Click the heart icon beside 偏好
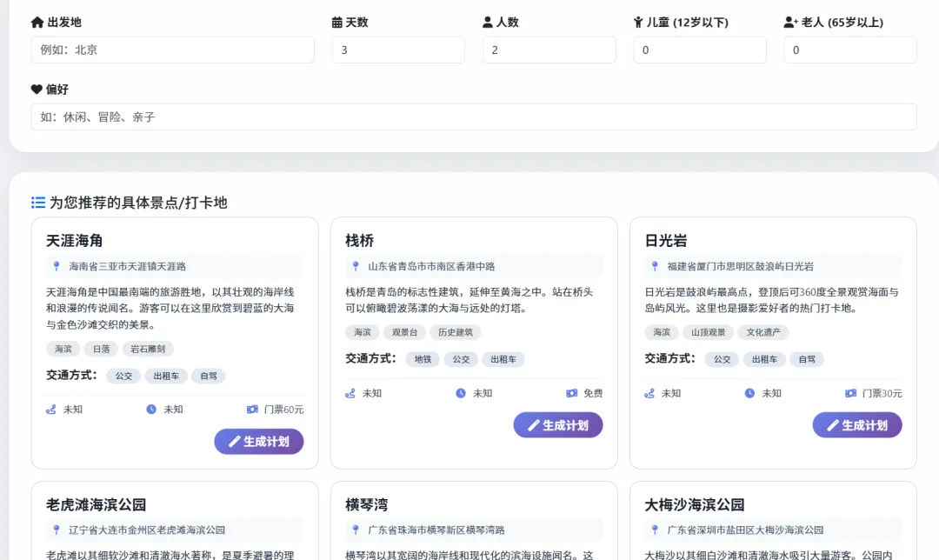The image size is (939, 560). 37,90
